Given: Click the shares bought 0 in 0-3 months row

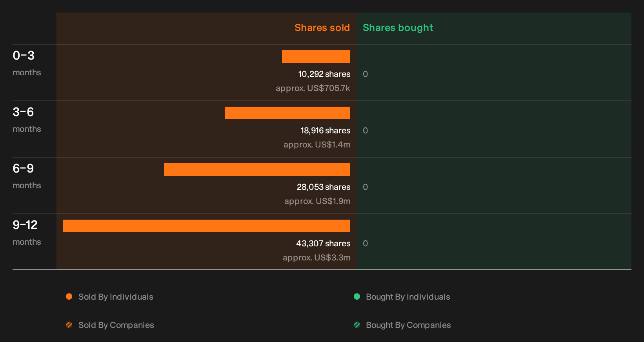Looking at the screenshot, I should [x=365, y=74].
